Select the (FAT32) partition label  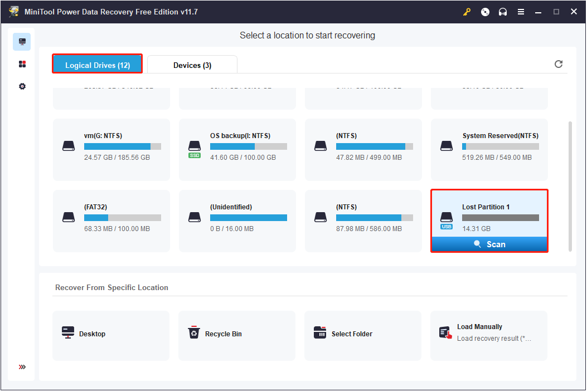[95, 207]
